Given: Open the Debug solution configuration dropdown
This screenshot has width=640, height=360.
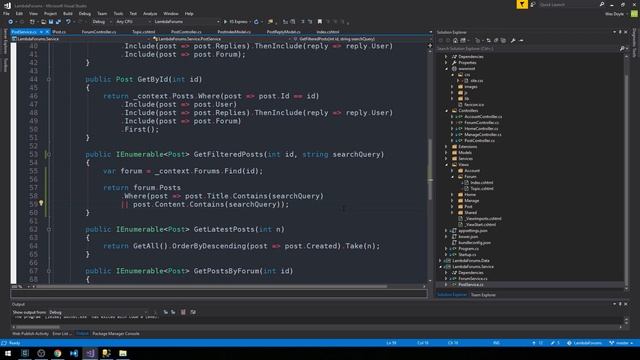Looking at the screenshot, I should pyautogui.click(x=101, y=22).
